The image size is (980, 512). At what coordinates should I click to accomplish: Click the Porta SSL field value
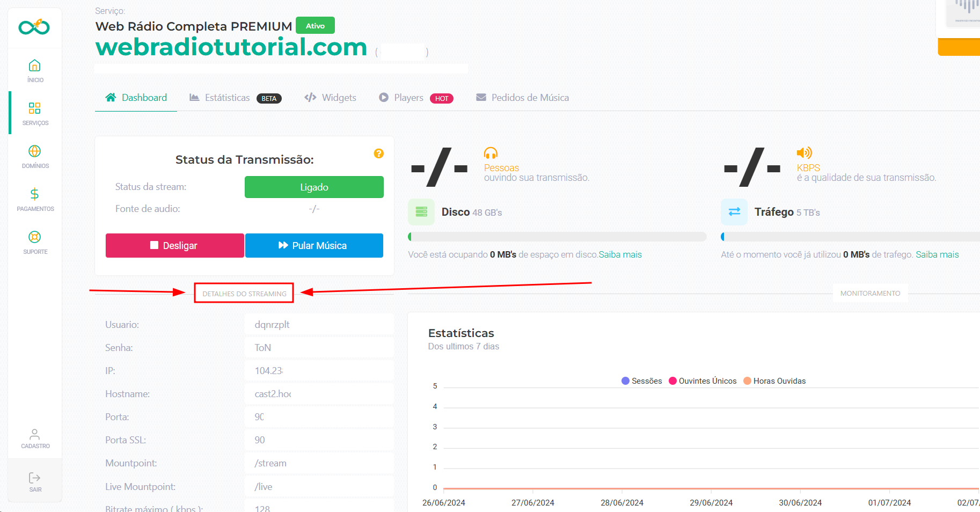319,440
